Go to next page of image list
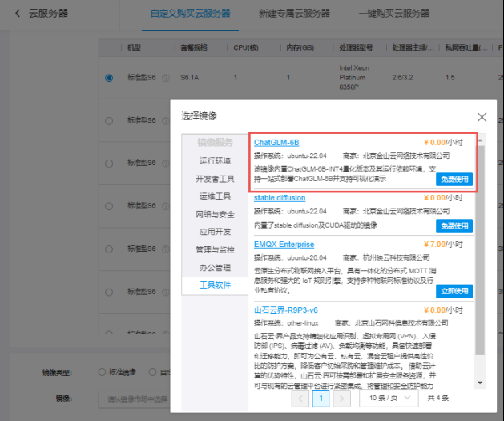The image size is (504, 421). point(342,398)
